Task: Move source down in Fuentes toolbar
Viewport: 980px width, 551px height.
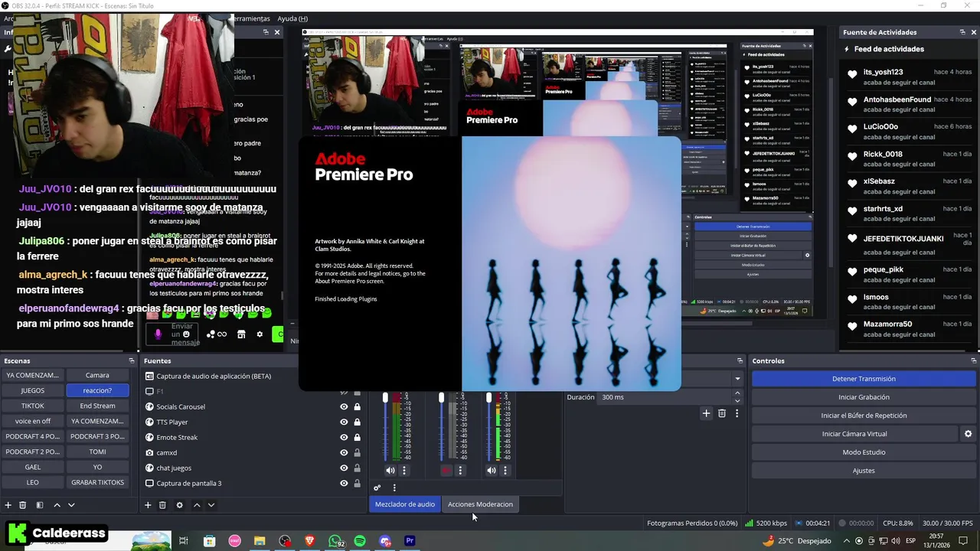Action: coord(211,505)
